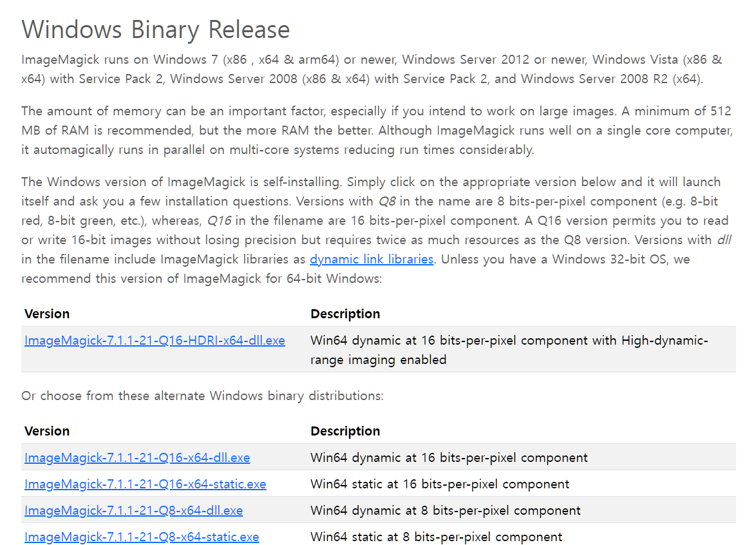Click the Description header of the alternate distributions table
This screenshot has width=756, height=545.
pyautogui.click(x=345, y=431)
